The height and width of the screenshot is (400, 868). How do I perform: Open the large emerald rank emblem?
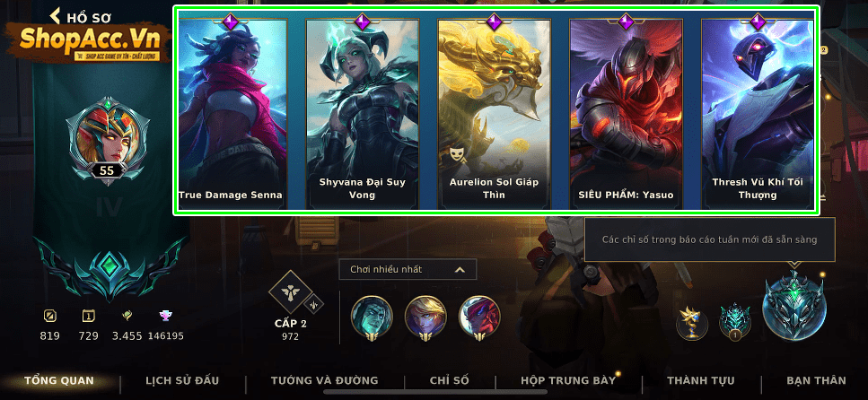[793, 306]
